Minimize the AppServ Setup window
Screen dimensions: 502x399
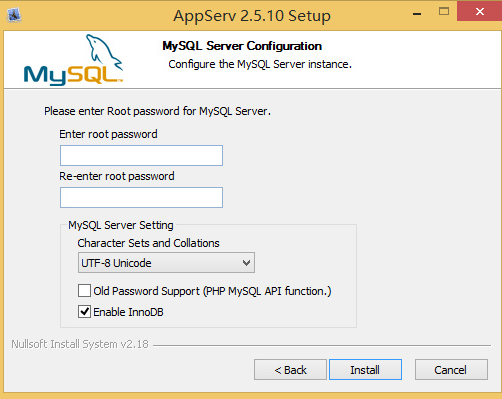[417, 13]
